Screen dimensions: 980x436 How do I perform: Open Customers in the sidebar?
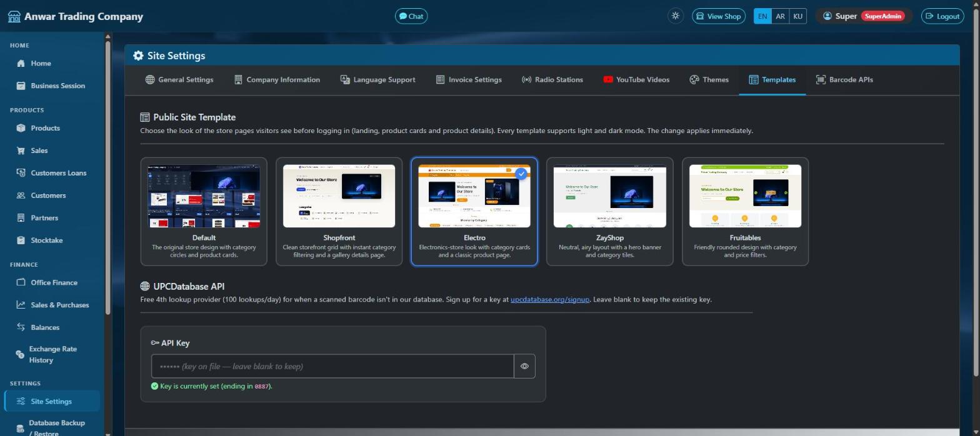(52, 196)
